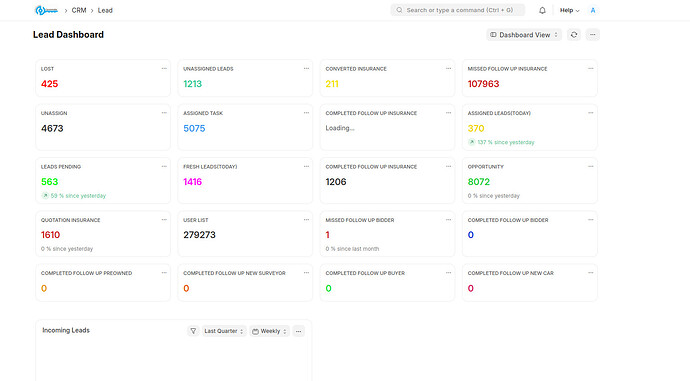The image size is (690, 381).
Task: Open options menu on Converted Insurance card
Action: coord(448,69)
